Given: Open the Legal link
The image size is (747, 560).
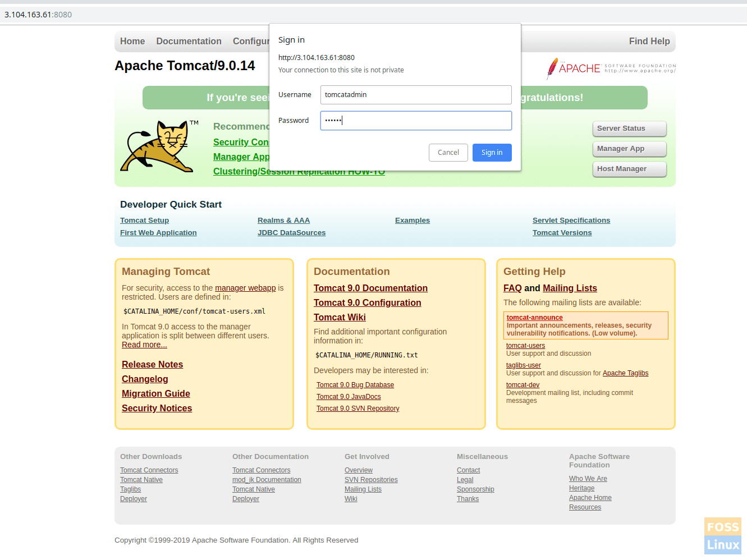Looking at the screenshot, I should (x=465, y=480).
